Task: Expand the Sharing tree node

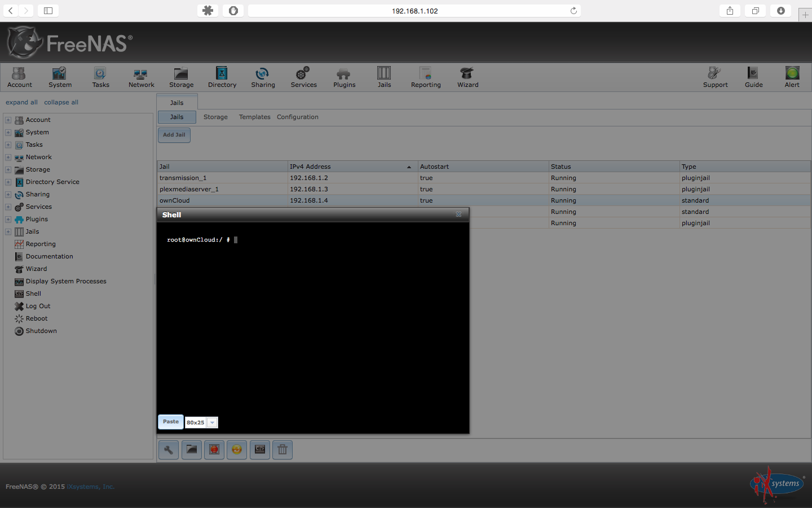Action: tap(8, 194)
